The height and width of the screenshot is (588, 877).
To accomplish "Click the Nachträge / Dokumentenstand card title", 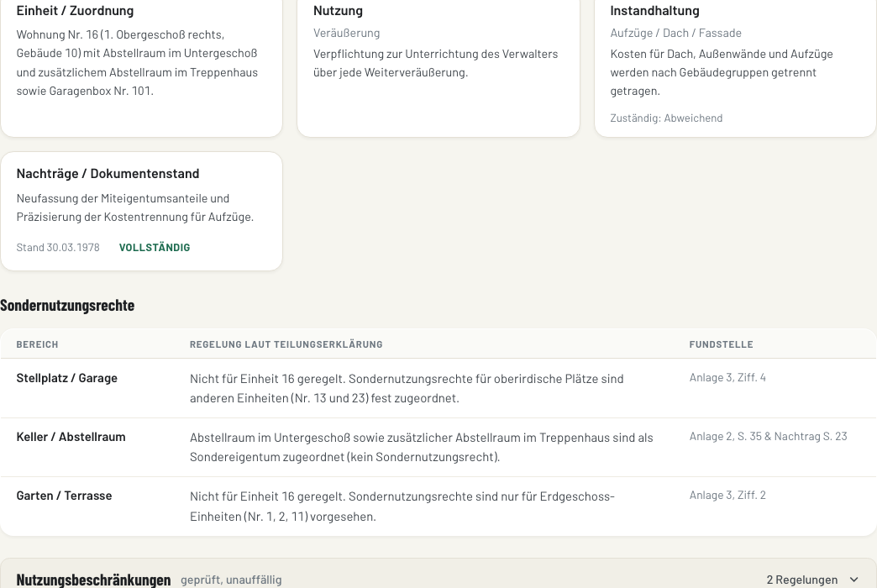I will (108, 173).
